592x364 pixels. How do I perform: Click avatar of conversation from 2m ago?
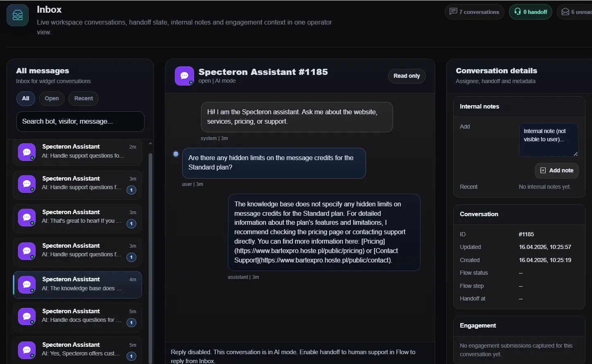(27, 152)
